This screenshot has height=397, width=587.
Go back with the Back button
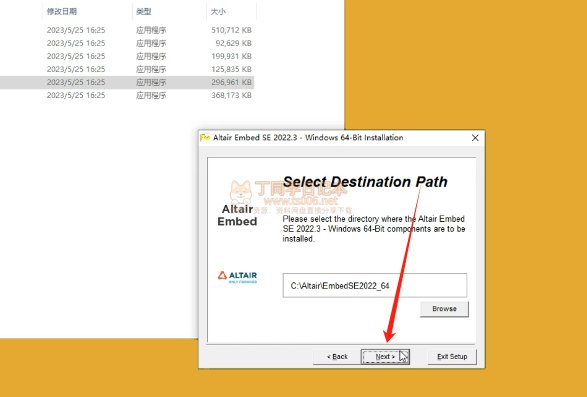337,357
